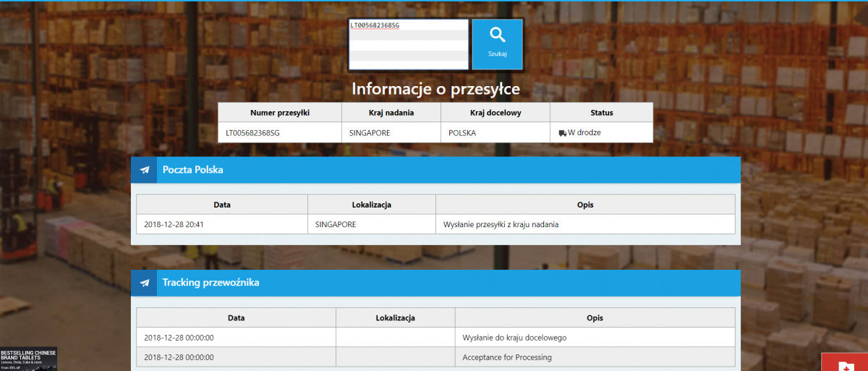Screen dimensions: 868x371
Task: Select the Acceptance for Processing description
Action: tap(506, 357)
